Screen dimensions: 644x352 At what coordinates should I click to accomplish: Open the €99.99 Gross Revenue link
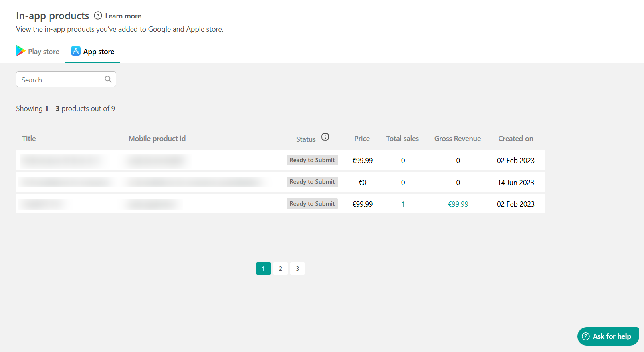click(x=458, y=204)
